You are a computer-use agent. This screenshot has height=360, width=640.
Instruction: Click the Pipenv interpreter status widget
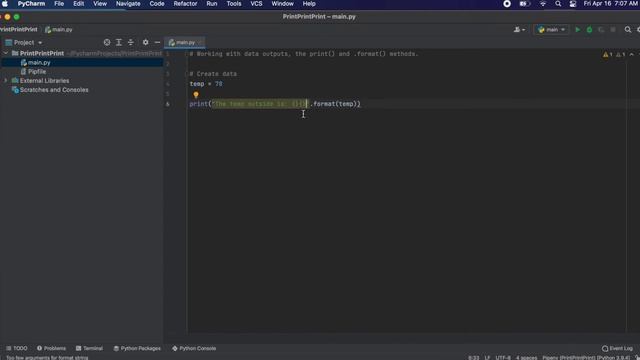(586, 358)
